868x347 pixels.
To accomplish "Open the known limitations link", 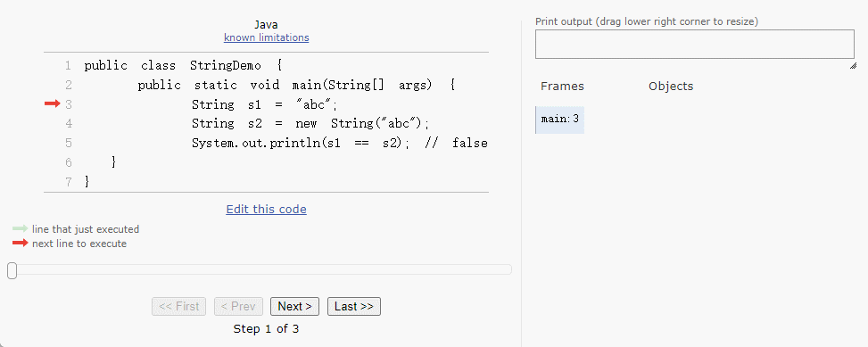I will coord(266,37).
